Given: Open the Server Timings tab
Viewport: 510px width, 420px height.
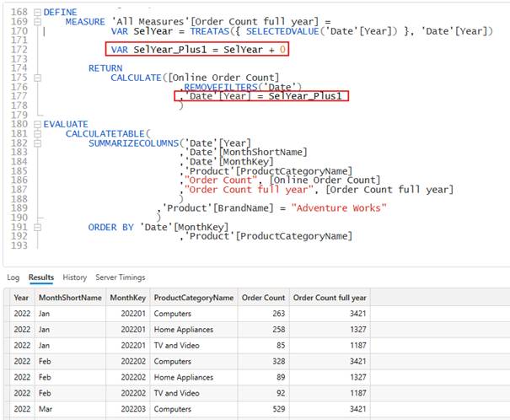Looking at the screenshot, I should click(121, 277).
